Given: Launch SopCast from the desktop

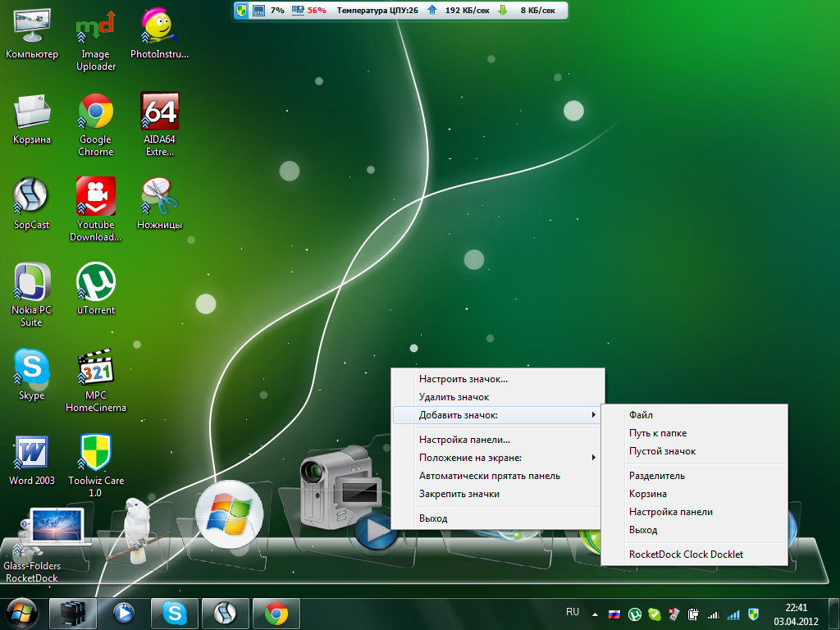Looking at the screenshot, I should pos(31,197).
